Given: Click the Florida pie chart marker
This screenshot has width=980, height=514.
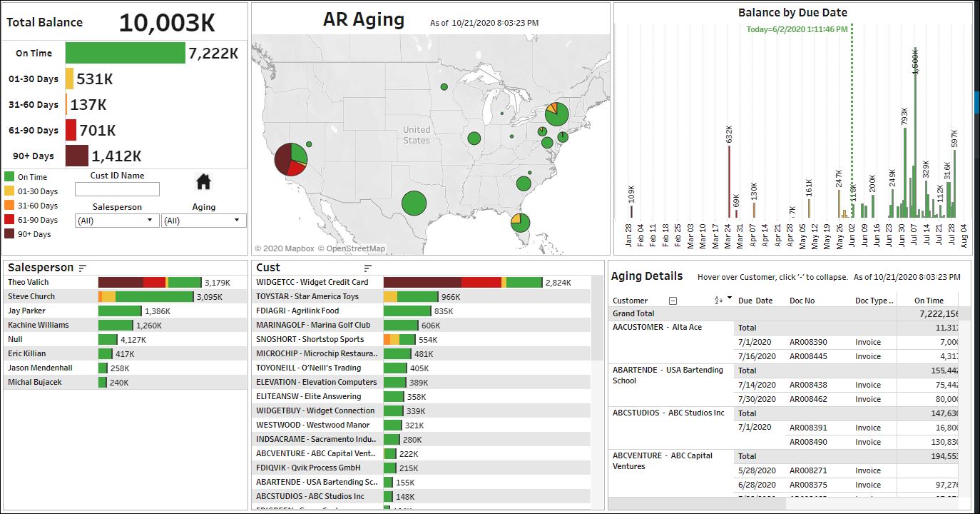Looking at the screenshot, I should coord(521,222).
